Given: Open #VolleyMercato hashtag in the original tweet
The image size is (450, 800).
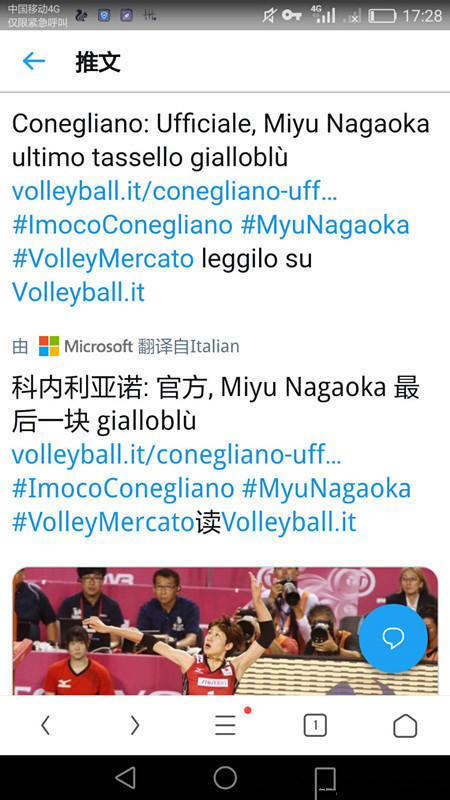Looking at the screenshot, I should click(103, 259).
